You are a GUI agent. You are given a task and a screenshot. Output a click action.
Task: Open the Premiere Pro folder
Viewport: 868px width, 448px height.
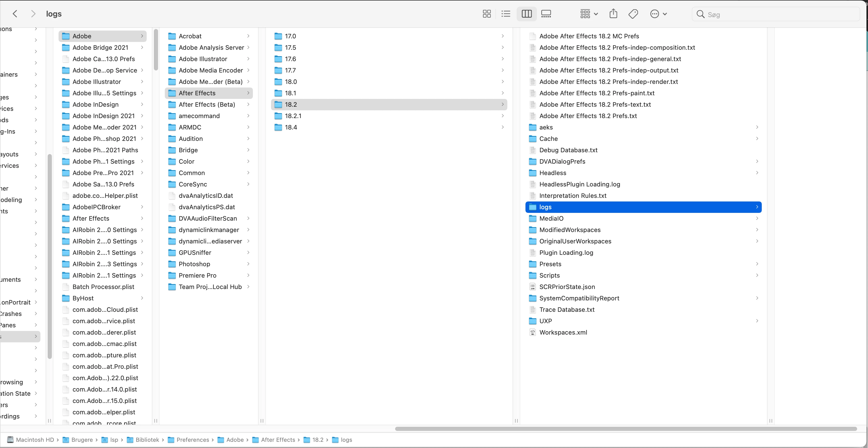197,275
